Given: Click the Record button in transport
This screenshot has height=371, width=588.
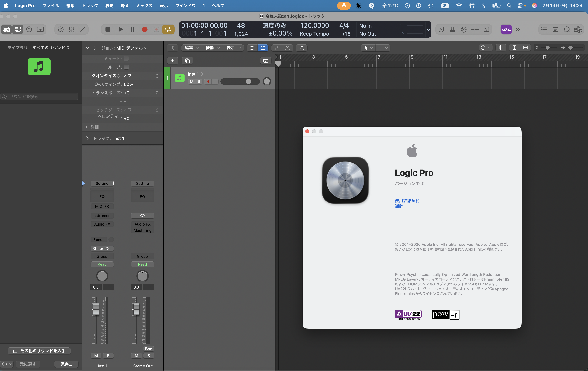Looking at the screenshot, I should point(144,30).
